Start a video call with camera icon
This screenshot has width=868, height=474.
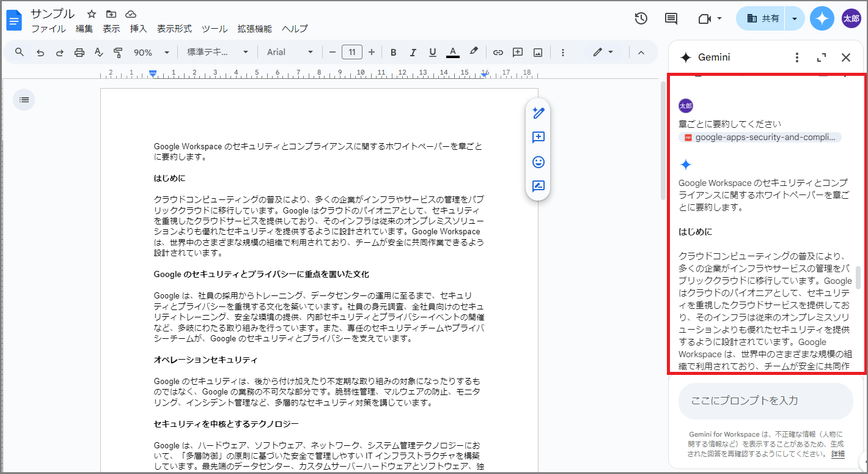click(x=705, y=18)
